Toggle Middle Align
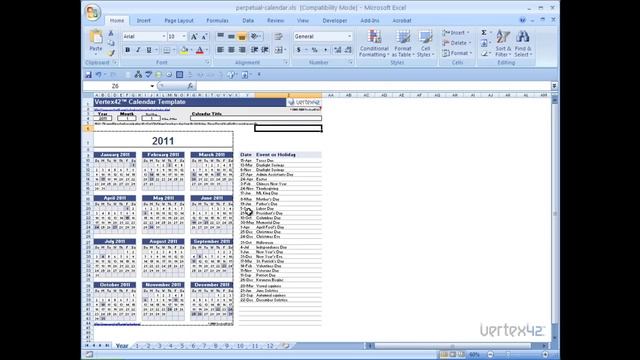This screenshot has height=360, width=640. point(231,37)
